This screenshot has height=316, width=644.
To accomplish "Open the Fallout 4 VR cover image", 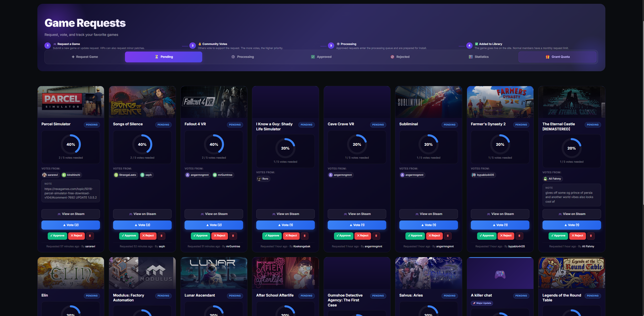I will click(214, 102).
